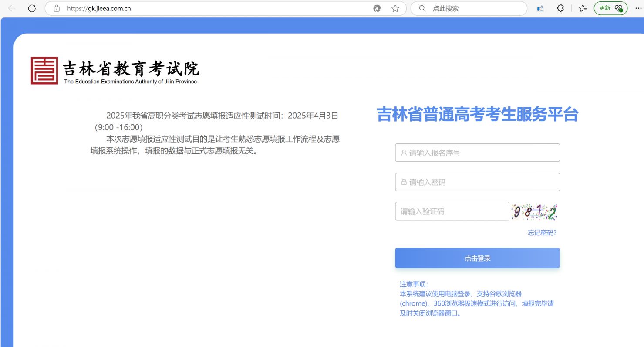Click the green 更新 update button
The image size is (644, 347).
[610, 8]
